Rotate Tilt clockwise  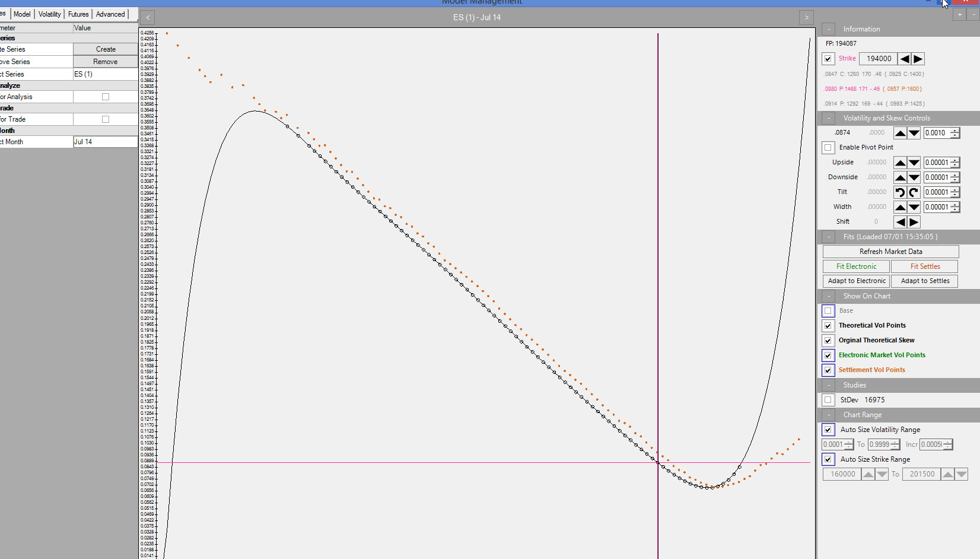914,192
